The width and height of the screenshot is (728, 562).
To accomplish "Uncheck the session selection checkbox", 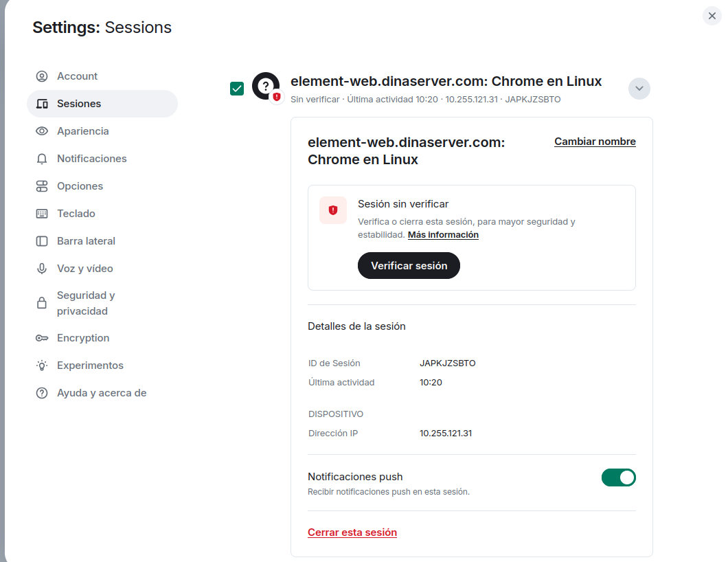I will [x=237, y=89].
